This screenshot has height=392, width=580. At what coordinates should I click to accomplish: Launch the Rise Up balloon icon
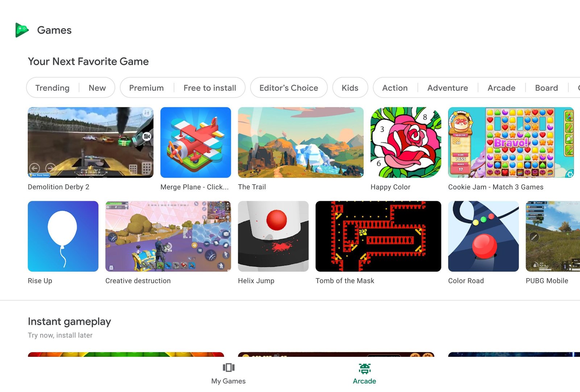[63, 236]
